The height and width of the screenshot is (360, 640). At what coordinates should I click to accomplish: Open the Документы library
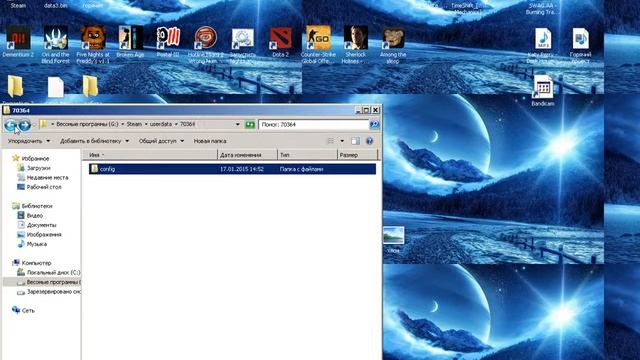click(41, 225)
